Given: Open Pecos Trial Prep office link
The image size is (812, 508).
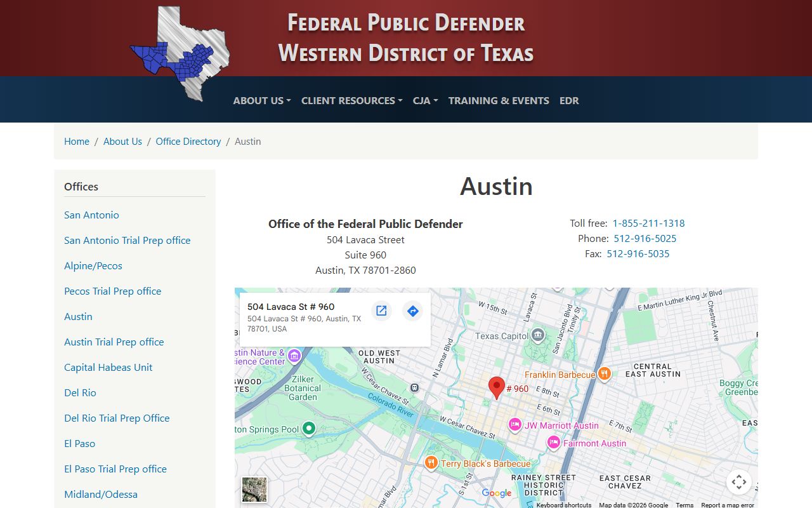Looking at the screenshot, I should (113, 291).
